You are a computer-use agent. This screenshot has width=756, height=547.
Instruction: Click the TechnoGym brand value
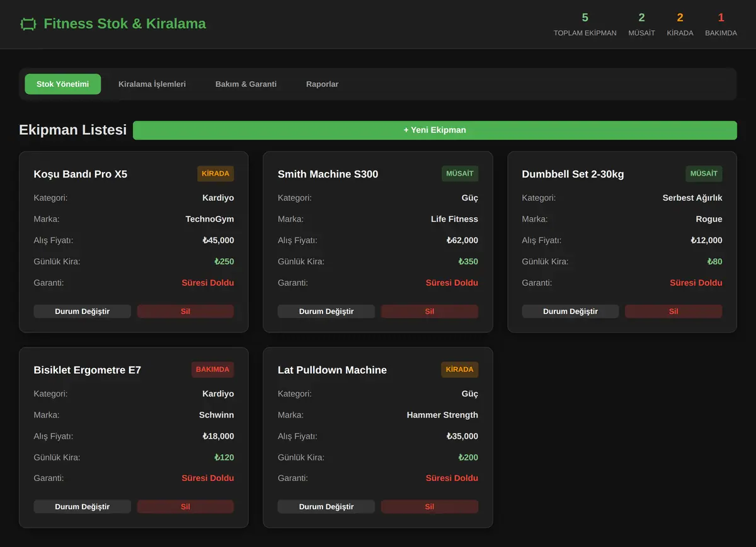[x=210, y=219]
